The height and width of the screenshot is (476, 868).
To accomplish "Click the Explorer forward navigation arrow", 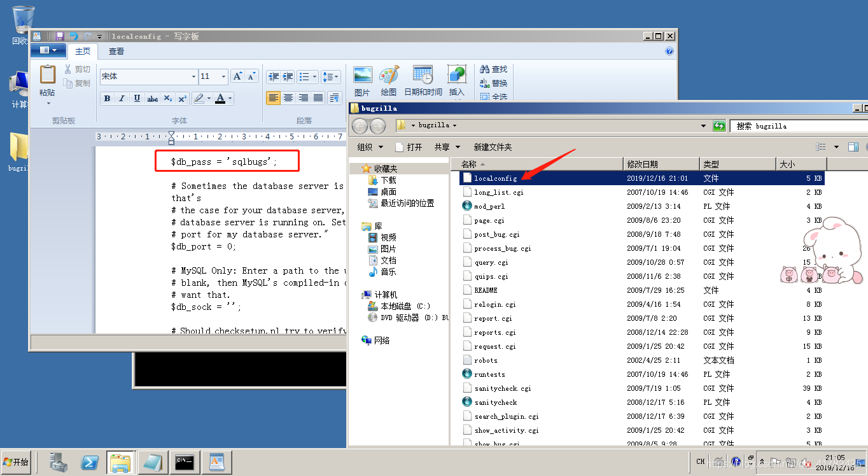I will [378, 126].
